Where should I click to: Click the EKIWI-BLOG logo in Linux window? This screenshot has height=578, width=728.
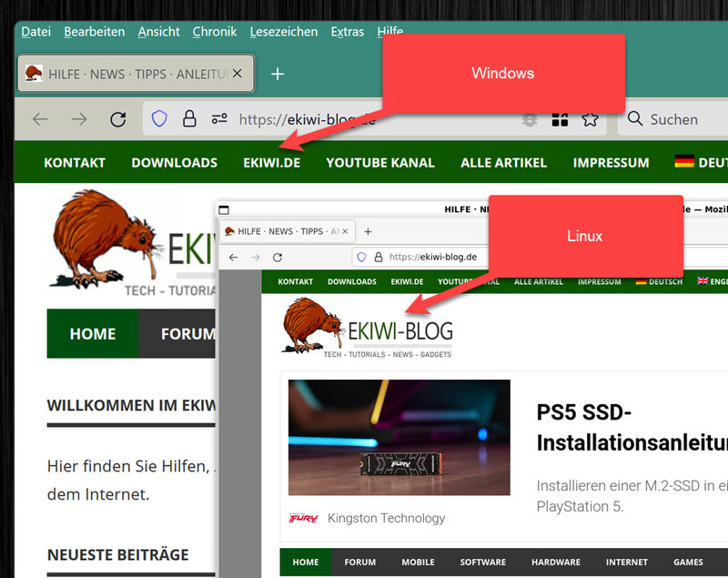point(368,329)
